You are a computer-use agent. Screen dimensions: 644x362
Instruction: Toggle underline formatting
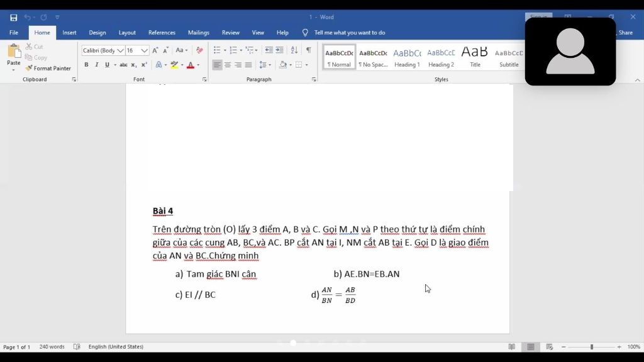click(x=107, y=65)
